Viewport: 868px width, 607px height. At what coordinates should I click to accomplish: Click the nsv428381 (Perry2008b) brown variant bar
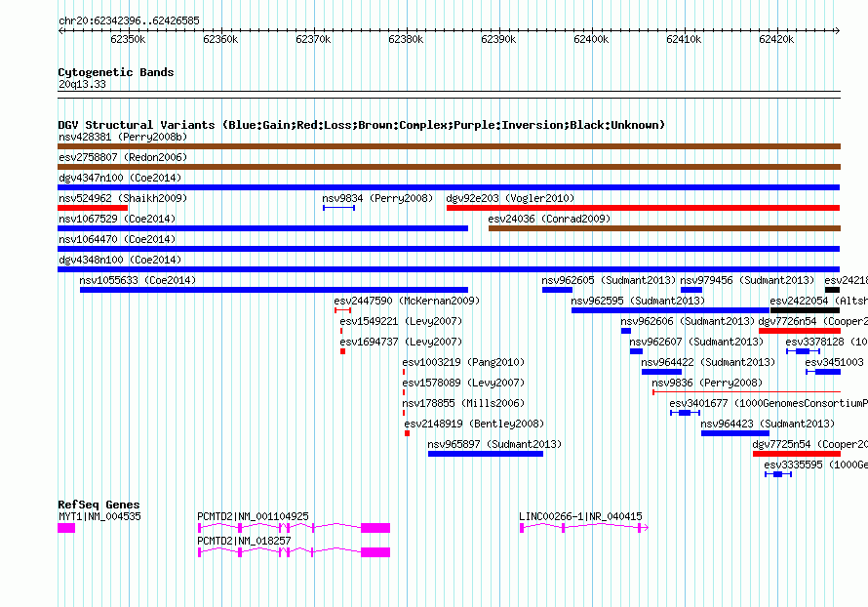pyautogui.click(x=449, y=146)
